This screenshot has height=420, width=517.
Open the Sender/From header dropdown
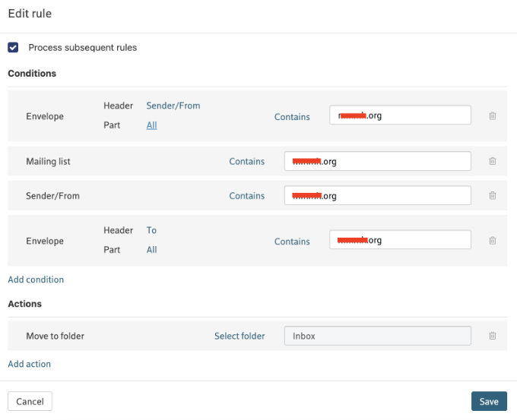point(173,106)
